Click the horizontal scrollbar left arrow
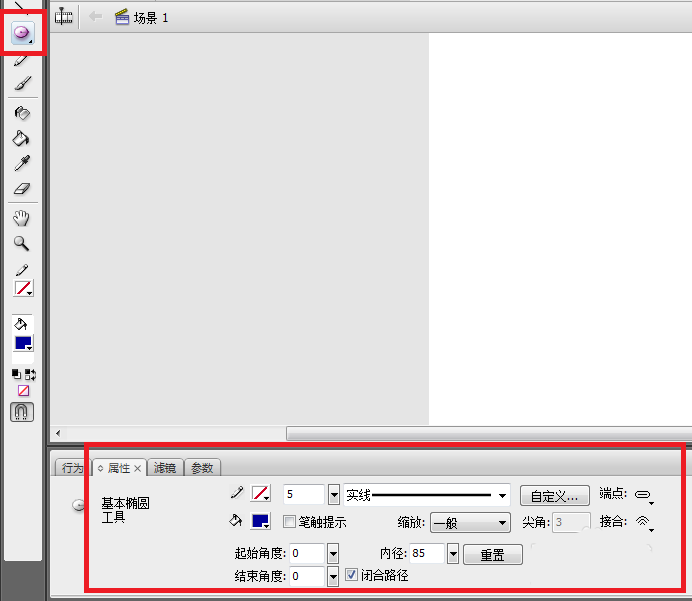Image resolution: width=692 pixels, height=601 pixels. pos(58,433)
